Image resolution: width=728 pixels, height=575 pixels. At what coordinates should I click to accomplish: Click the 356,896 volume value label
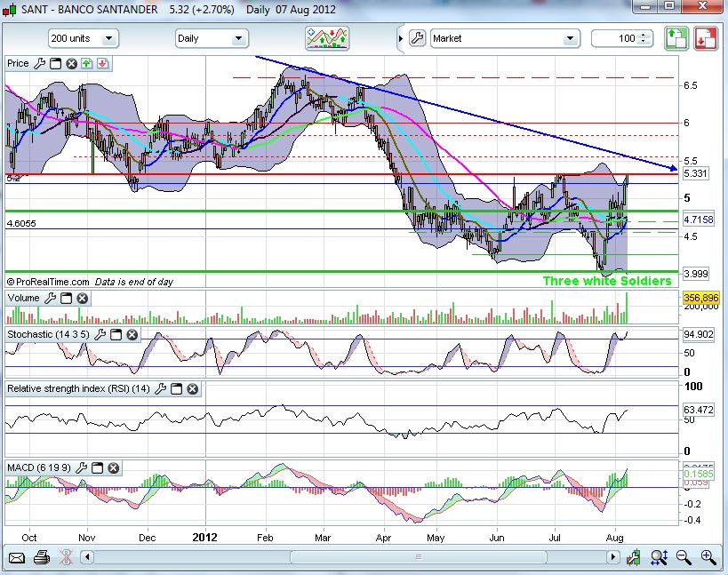(701, 298)
